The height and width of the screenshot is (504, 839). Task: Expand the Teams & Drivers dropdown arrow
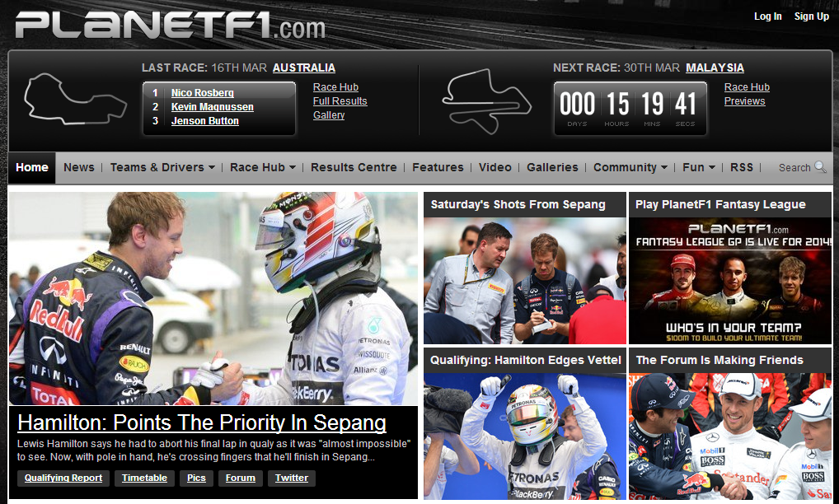tap(211, 168)
